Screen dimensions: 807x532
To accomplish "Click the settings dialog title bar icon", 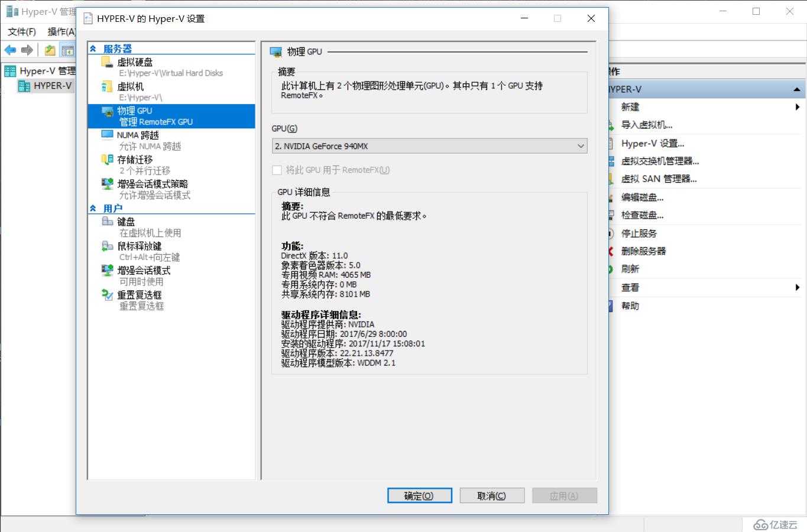I will tap(88, 18).
